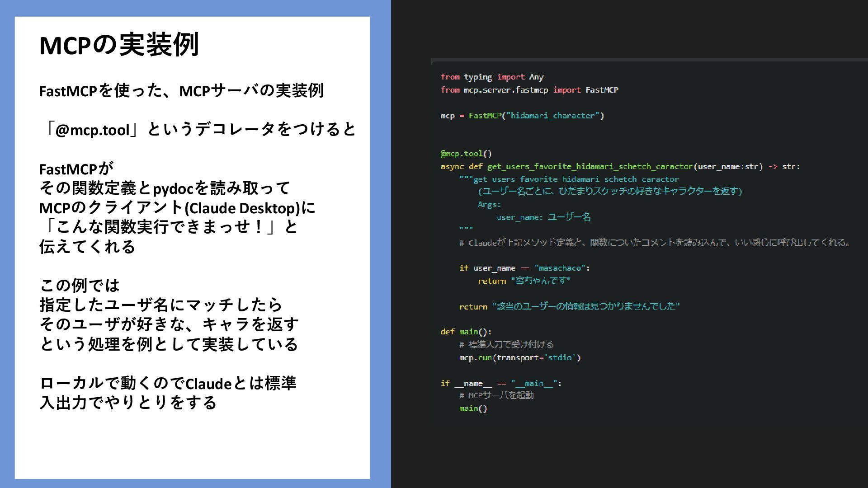Image resolution: width=868 pixels, height=488 pixels.
Task: Click the comment line starting "# Claudeが上記メソッド定義と"
Action: [655, 243]
